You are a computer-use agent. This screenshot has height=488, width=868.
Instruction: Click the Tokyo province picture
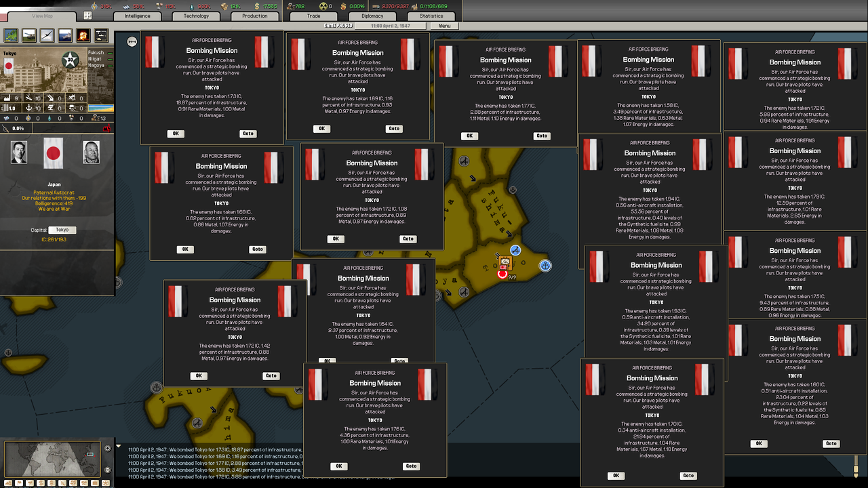pyautogui.click(x=43, y=70)
